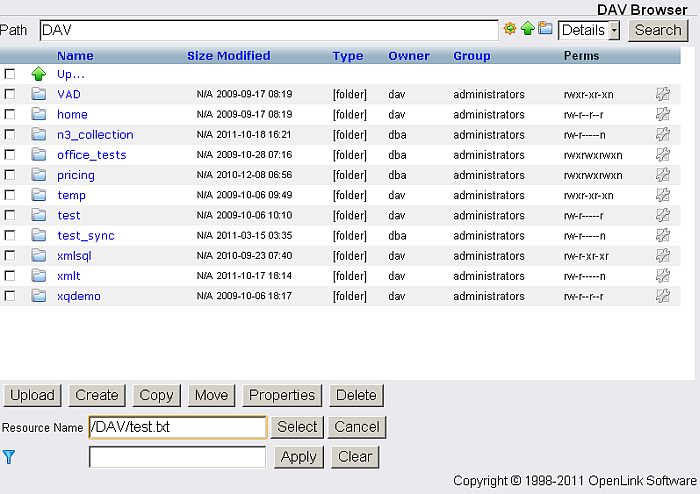The height and width of the screenshot is (494, 700).
Task: Open the properties wrench icon for xmlt
Action: [x=663, y=276]
